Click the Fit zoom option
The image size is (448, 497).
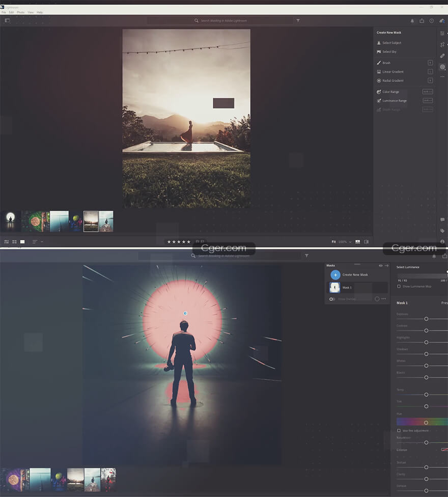333,242
